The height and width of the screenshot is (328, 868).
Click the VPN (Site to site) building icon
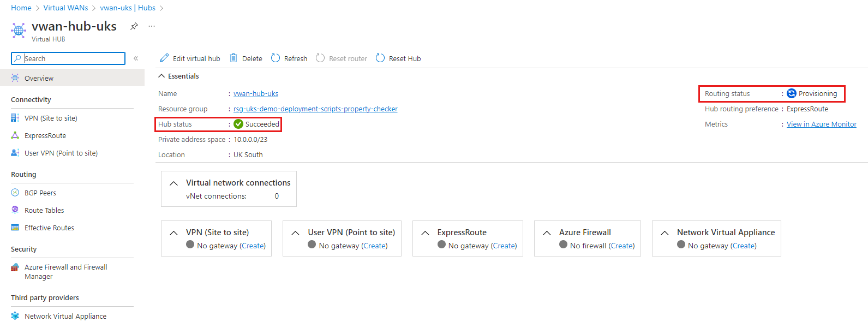15,118
